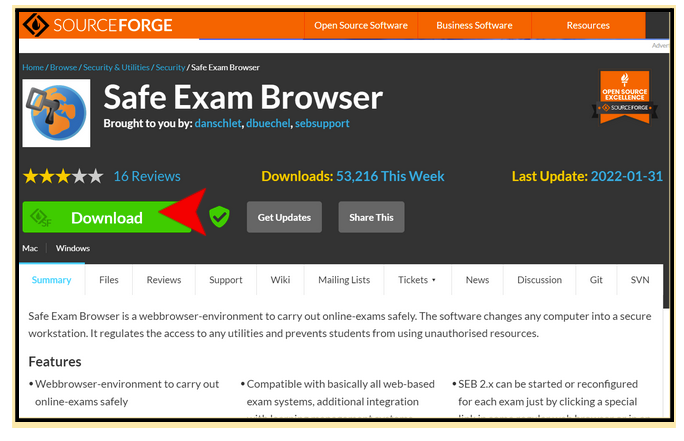This screenshot has height=441, width=684.
Task: Open the 16 Reviews link
Action: 147,176
